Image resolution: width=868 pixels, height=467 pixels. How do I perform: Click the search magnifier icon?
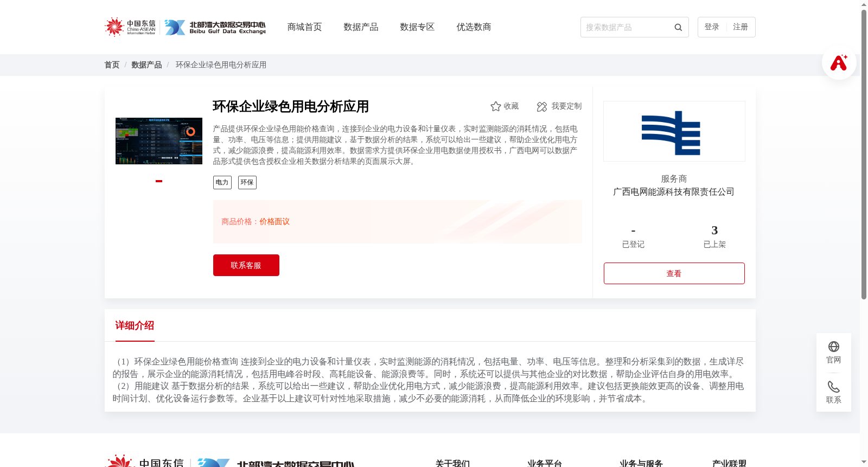[678, 27]
